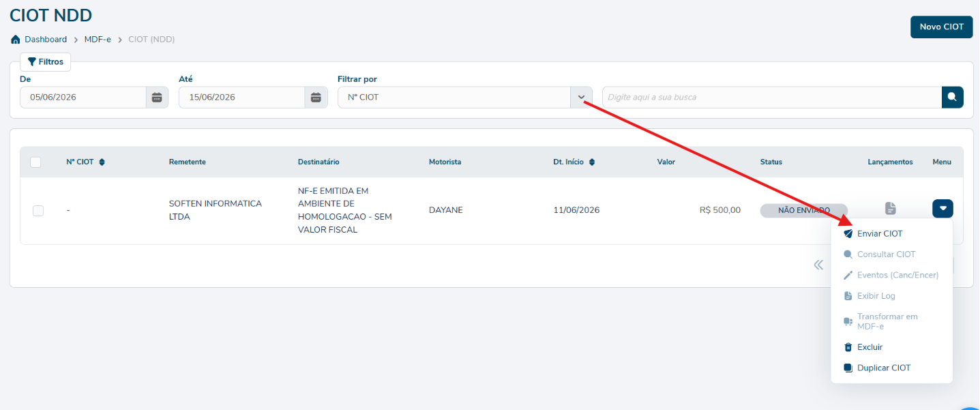Click the Filtros button
The width and height of the screenshot is (980, 410).
click(45, 62)
